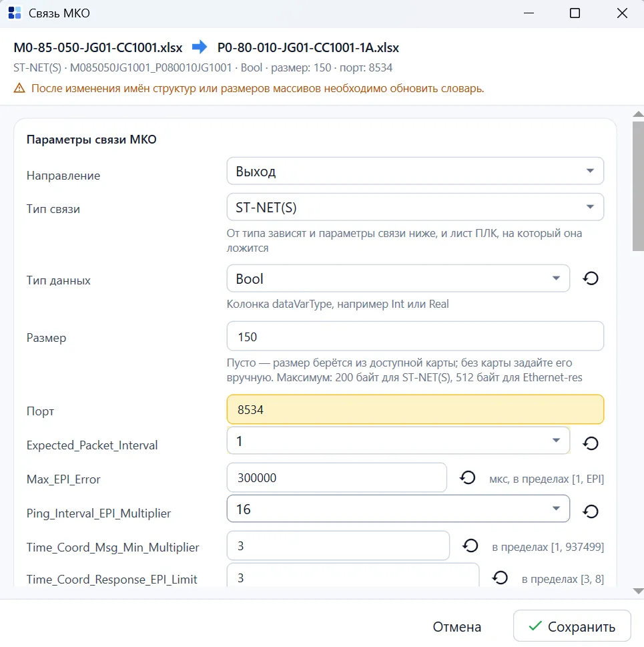This screenshot has height=647, width=644.
Task: Cancel the dialog with Отмена
Action: 457,627
